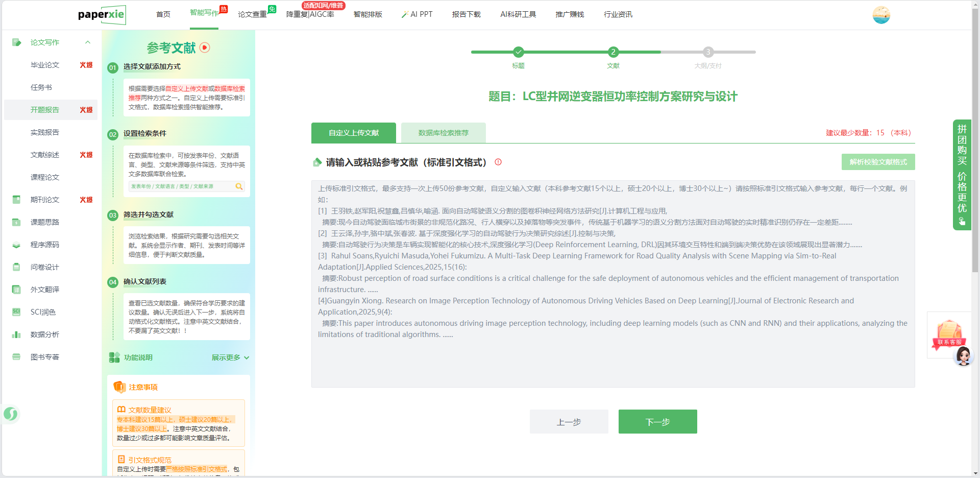980x478 pixels.
Task: Click the 数据分析 sidebar icon
Action: click(x=16, y=334)
